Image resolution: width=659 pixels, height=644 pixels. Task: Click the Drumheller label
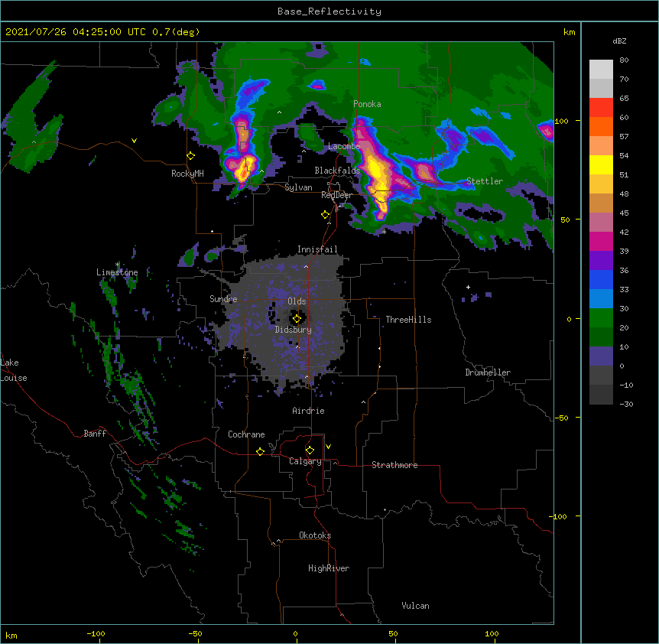tap(488, 372)
